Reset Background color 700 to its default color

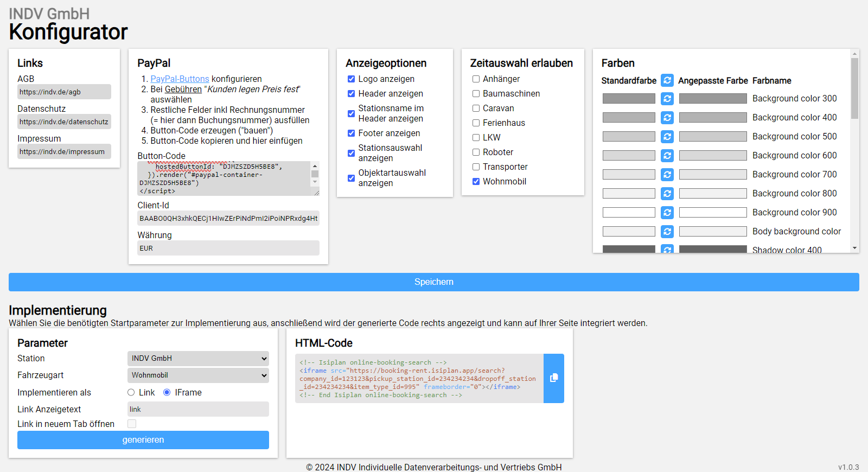[667, 175]
